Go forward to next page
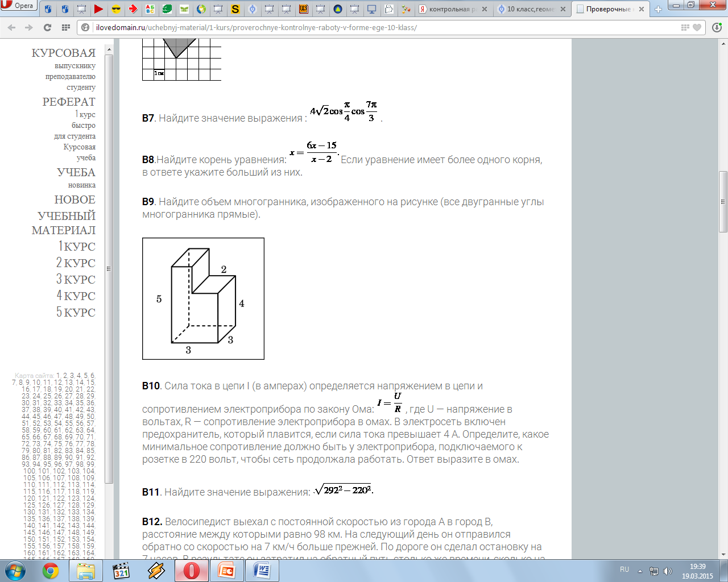Viewport: 728px width, 582px height. pyautogui.click(x=29, y=27)
